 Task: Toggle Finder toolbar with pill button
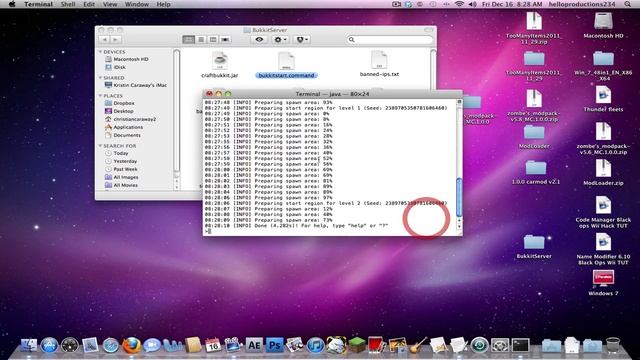[x=428, y=30]
